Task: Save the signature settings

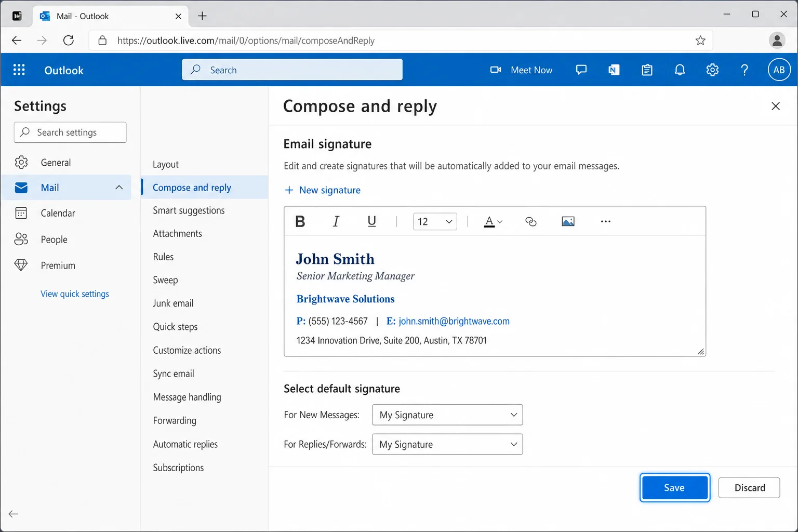Action: click(x=675, y=487)
